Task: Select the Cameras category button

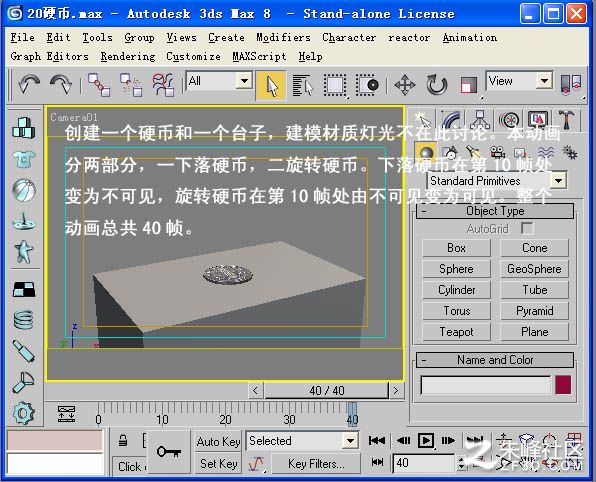Action: click(498, 153)
